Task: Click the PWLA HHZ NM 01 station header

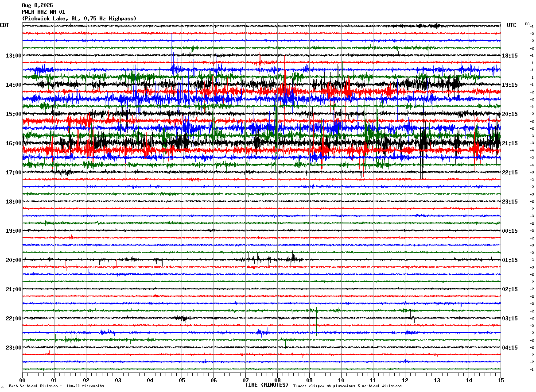Action: point(43,12)
